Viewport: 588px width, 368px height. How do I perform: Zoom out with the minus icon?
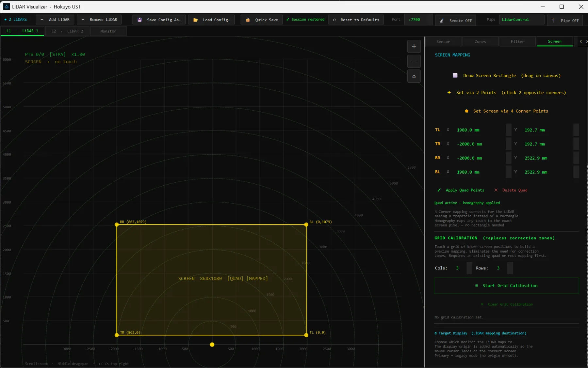414,61
